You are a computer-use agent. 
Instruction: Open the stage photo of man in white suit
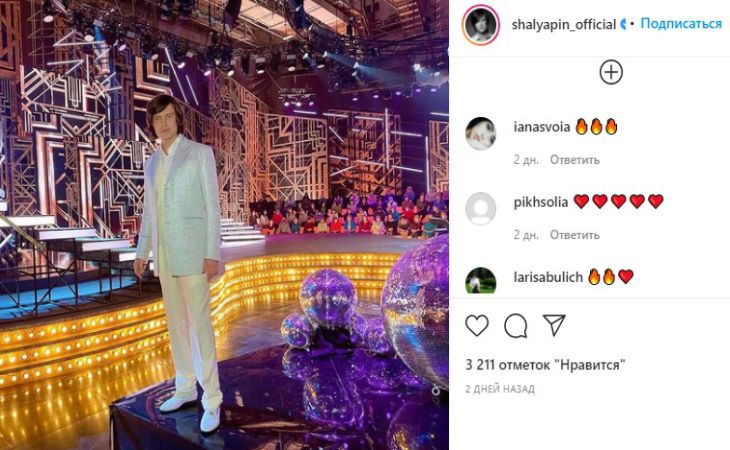coord(224,225)
